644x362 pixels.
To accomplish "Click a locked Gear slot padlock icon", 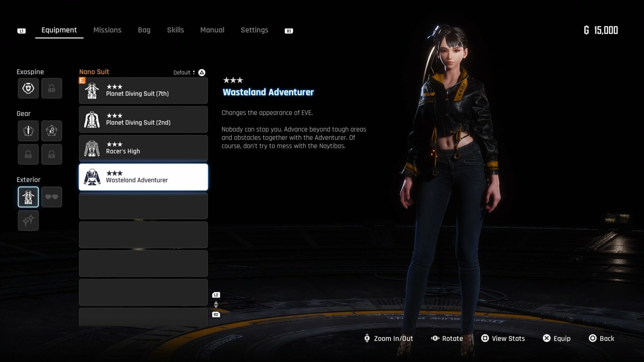I will [x=28, y=154].
